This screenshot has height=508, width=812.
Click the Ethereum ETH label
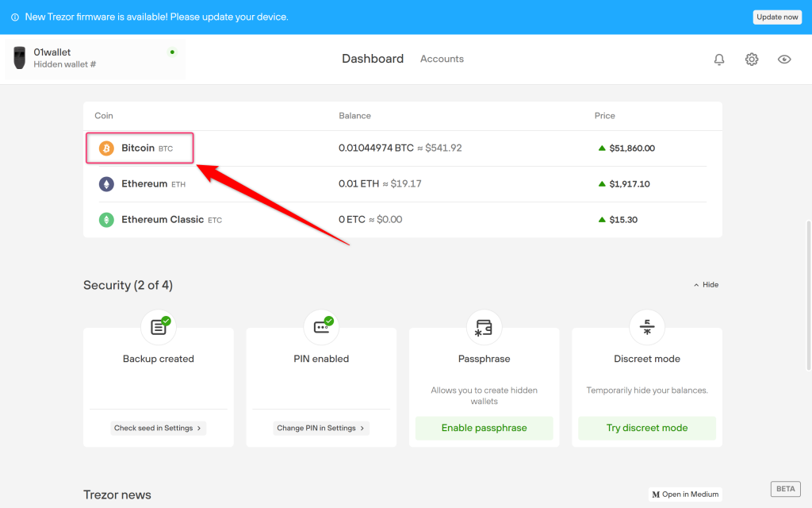(153, 184)
